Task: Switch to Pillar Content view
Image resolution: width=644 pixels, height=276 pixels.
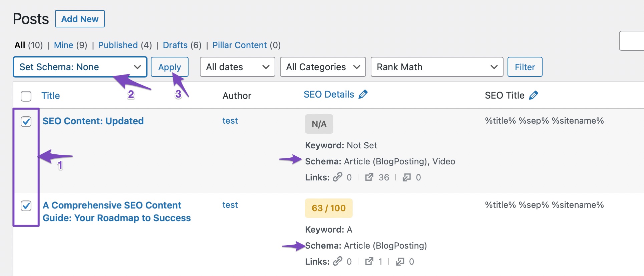Action: point(240,45)
